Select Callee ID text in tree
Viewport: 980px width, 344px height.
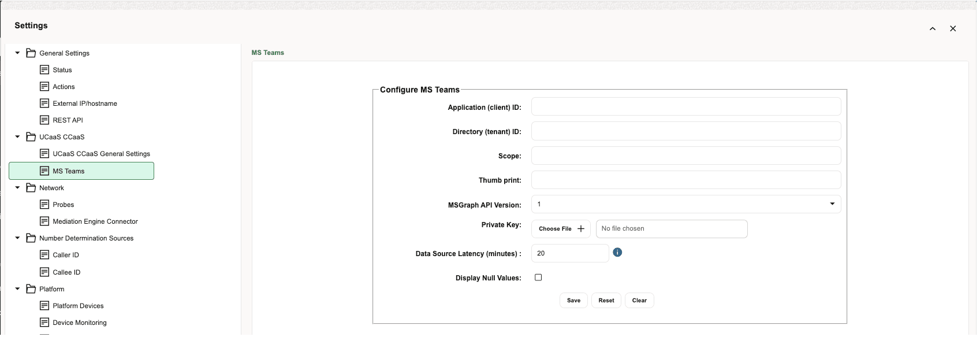pyautogui.click(x=66, y=272)
